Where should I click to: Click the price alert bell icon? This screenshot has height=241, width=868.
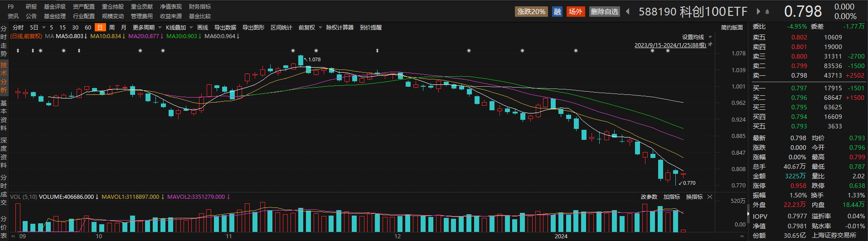coord(767,11)
